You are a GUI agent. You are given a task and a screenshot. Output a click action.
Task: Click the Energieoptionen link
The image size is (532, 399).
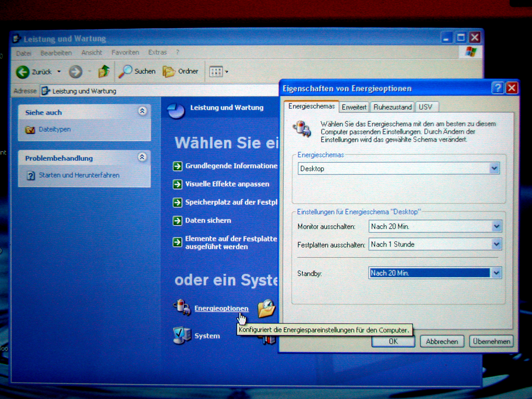(x=221, y=308)
